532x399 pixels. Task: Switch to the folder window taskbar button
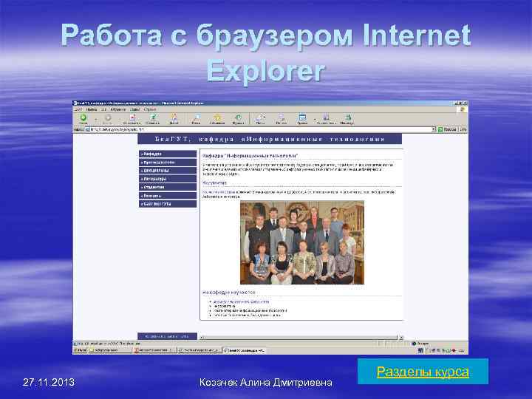109,350
